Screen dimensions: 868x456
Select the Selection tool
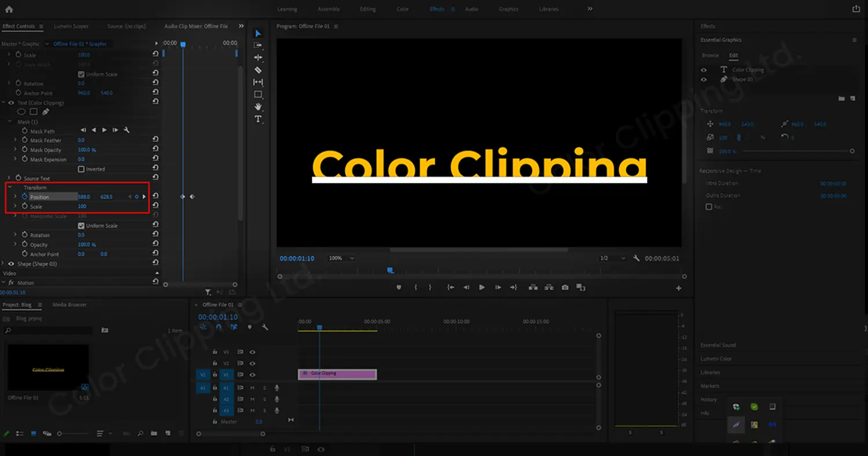(x=258, y=33)
